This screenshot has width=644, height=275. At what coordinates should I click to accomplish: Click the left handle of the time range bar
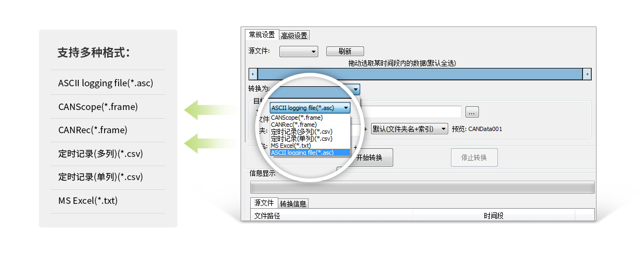[x=254, y=74]
